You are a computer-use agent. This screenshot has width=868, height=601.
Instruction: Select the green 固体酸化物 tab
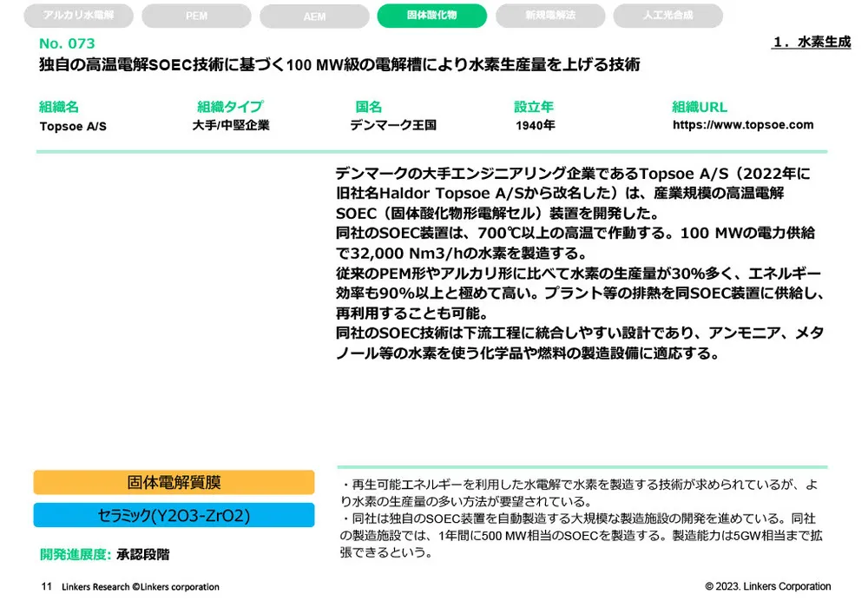pyautogui.click(x=431, y=16)
